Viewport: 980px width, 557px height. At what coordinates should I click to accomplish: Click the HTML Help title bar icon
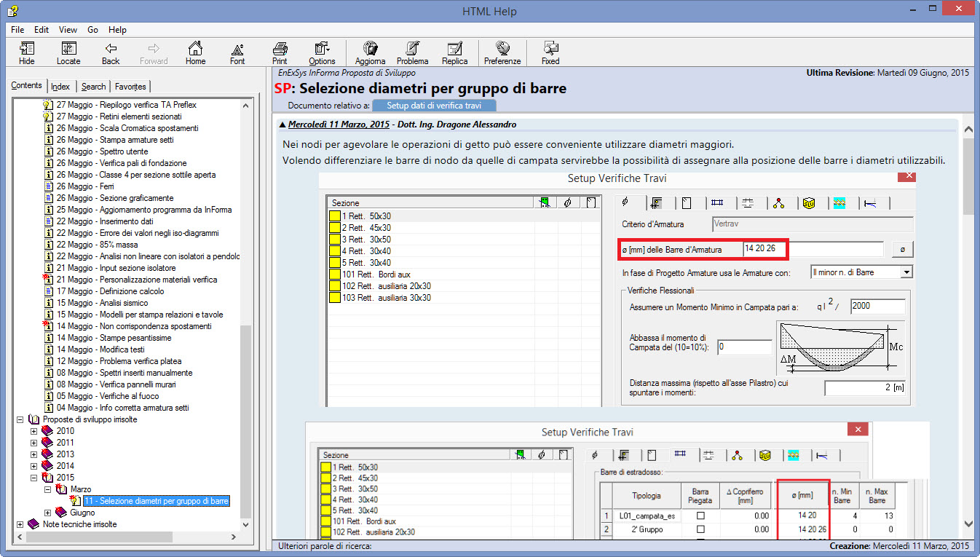click(12, 11)
